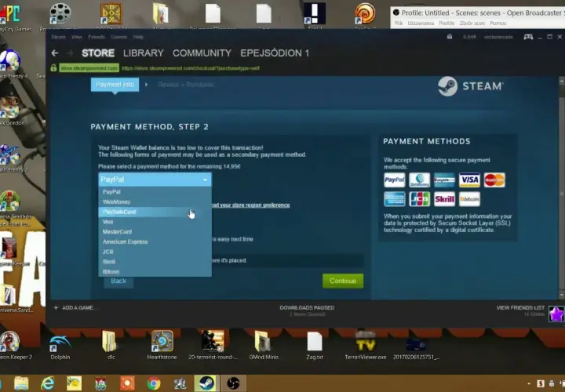Click the plus icon beside Add a Game
This screenshot has width=565, height=392.
click(56, 308)
